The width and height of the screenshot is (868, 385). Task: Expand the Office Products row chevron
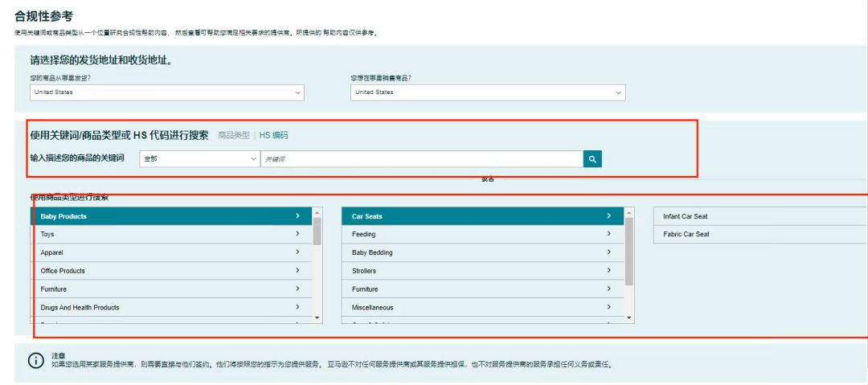click(298, 270)
